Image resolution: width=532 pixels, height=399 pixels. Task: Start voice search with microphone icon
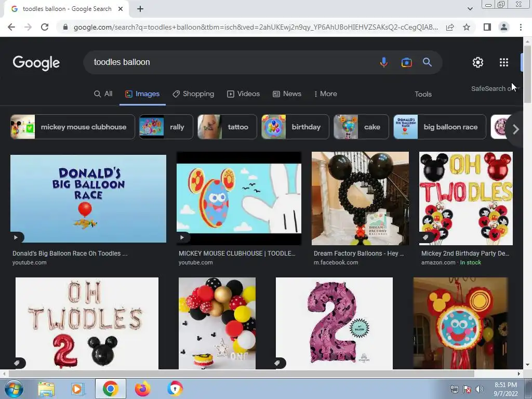384,62
